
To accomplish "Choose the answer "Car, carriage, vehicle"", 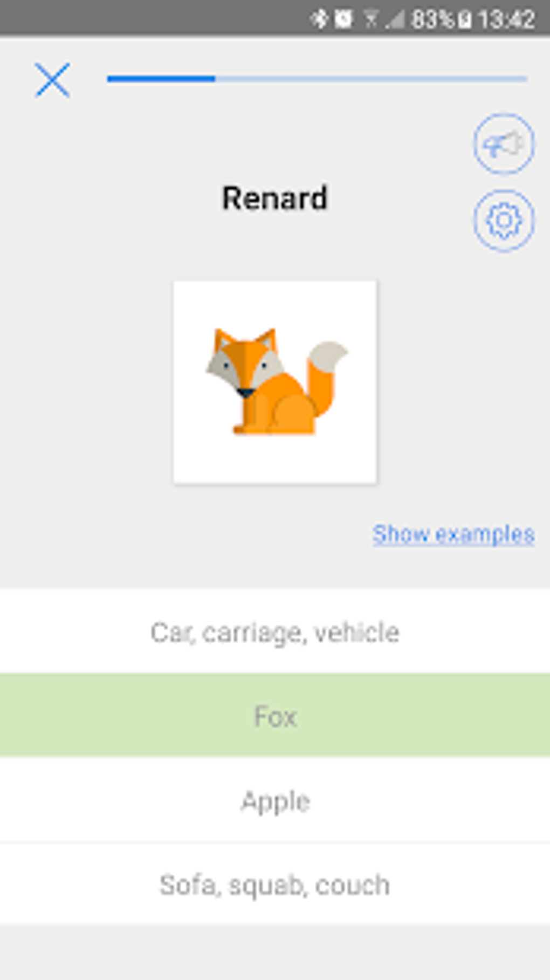I will pos(275,632).
